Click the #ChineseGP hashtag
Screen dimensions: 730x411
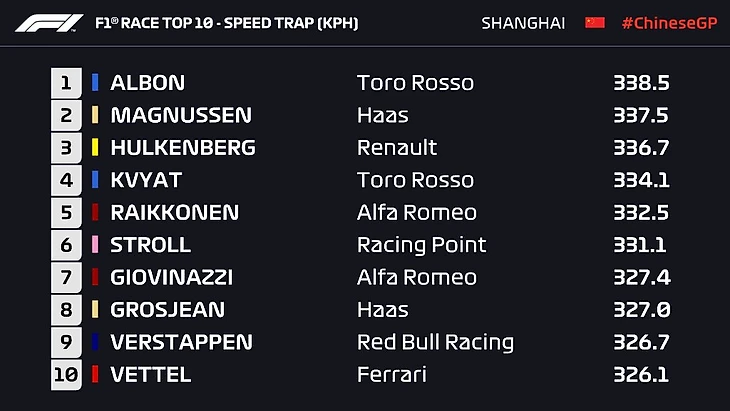pos(668,22)
